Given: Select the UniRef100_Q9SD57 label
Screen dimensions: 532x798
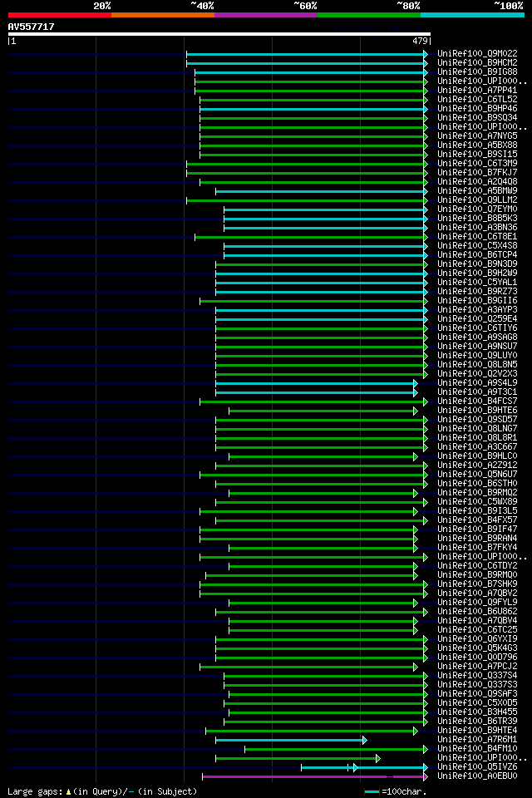Looking at the screenshot, I should [477, 420].
